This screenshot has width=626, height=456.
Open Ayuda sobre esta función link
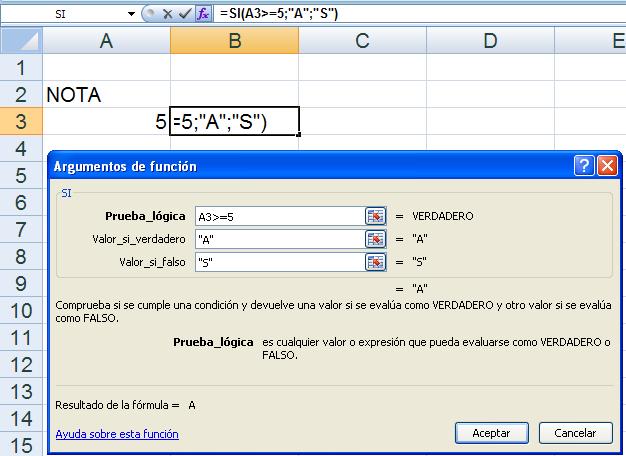[116, 434]
